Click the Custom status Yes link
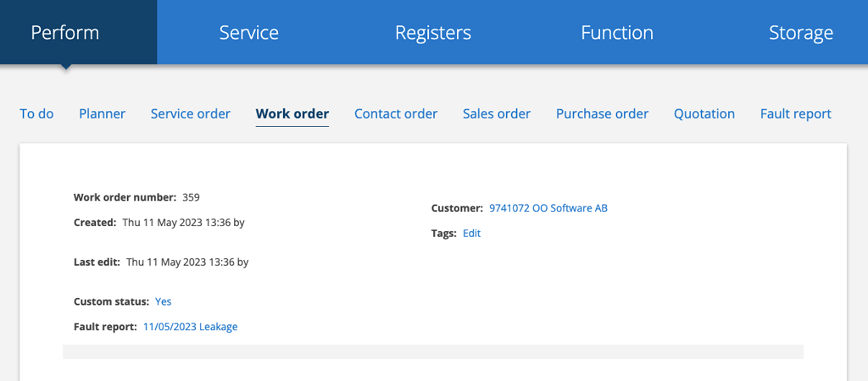The height and width of the screenshot is (381, 868). click(163, 301)
